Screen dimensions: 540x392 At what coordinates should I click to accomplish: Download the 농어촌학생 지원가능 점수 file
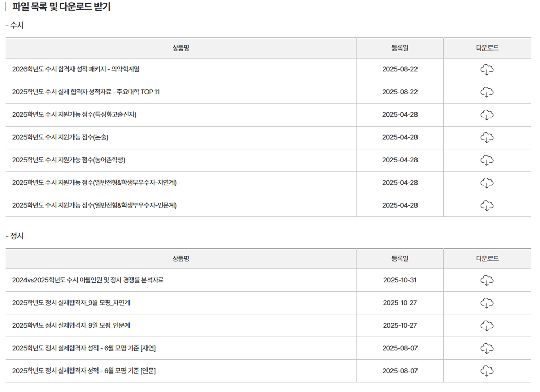tap(487, 160)
